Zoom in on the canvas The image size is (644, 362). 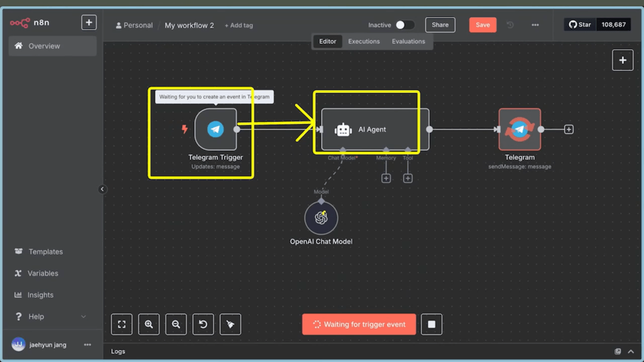(x=149, y=324)
